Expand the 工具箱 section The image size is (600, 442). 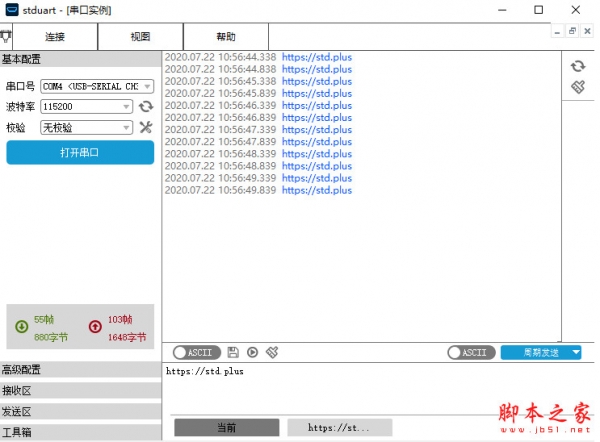click(x=80, y=432)
